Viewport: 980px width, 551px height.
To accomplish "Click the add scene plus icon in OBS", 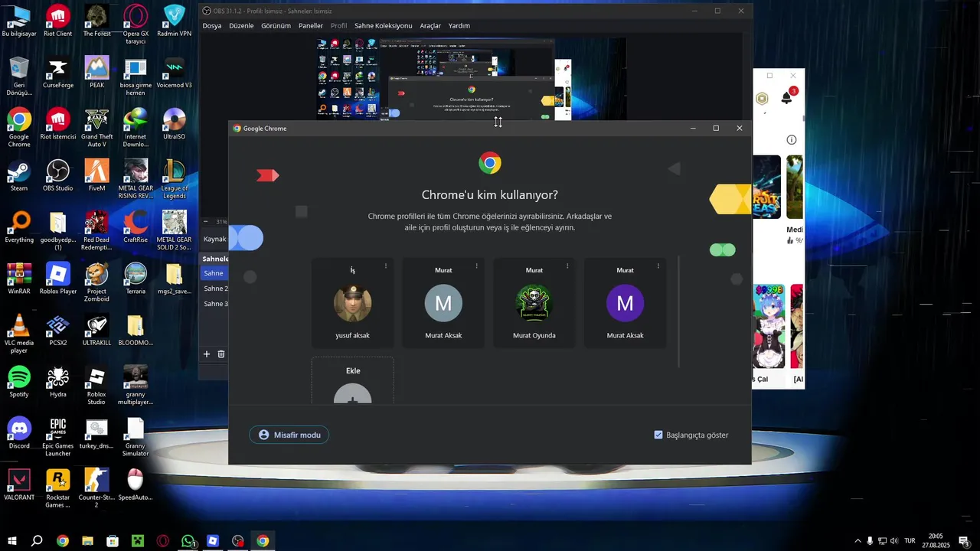I will pyautogui.click(x=207, y=354).
